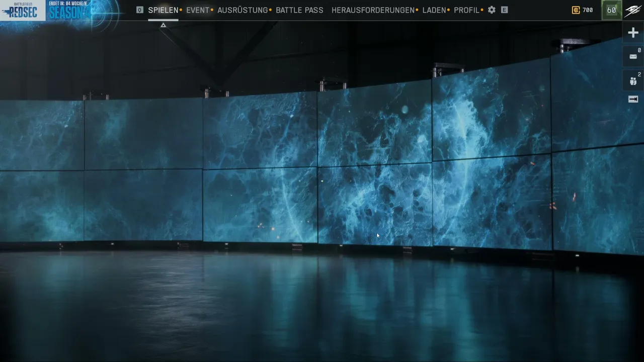Click the E next-tab key icon
644x362 pixels.
point(504,10)
